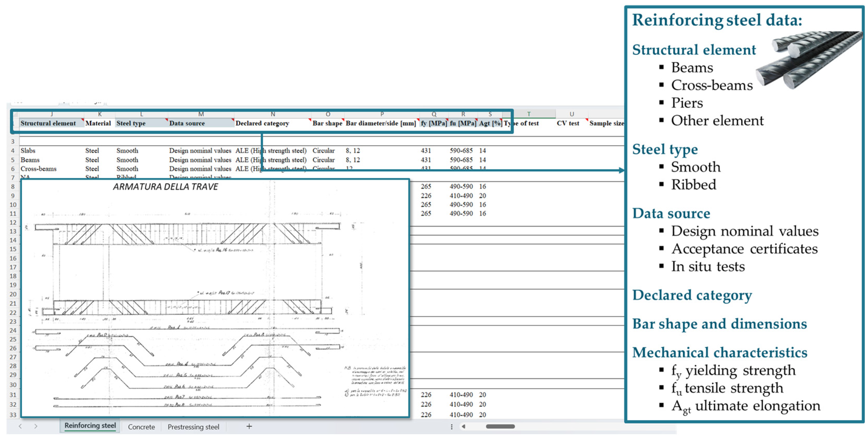
Task: Click the next sheet navigation arrow
Action: point(36,426)
